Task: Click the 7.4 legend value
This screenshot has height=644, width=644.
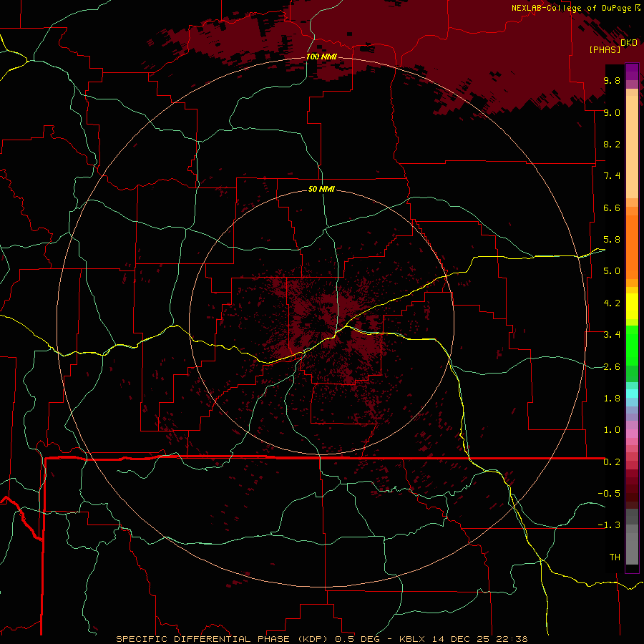Action: point(612,176)
